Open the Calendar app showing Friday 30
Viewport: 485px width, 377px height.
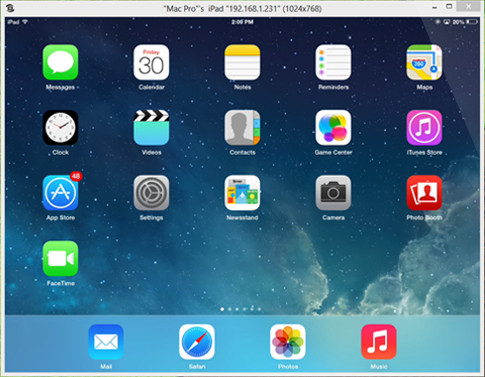tap(151, 62)
